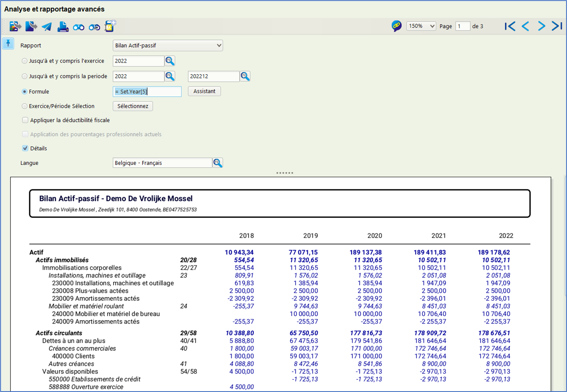Click the Langue field 'Belgique - Français'
The image size is (567, 392).
[162, 163]
